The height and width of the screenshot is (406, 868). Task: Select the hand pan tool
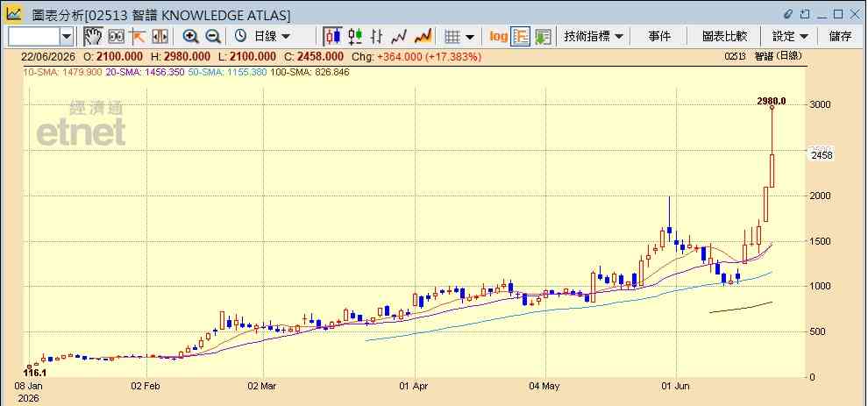tap(94, 37)
